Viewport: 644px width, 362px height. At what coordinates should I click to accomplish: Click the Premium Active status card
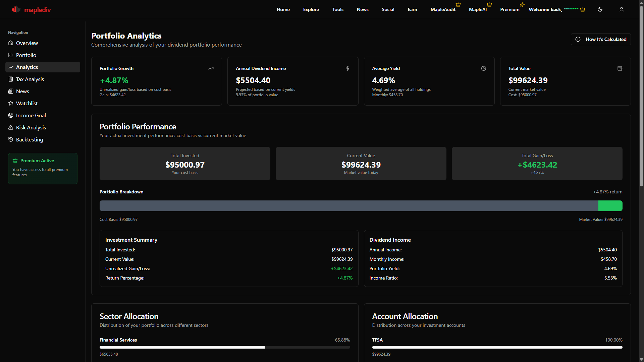tap(42, 168)
